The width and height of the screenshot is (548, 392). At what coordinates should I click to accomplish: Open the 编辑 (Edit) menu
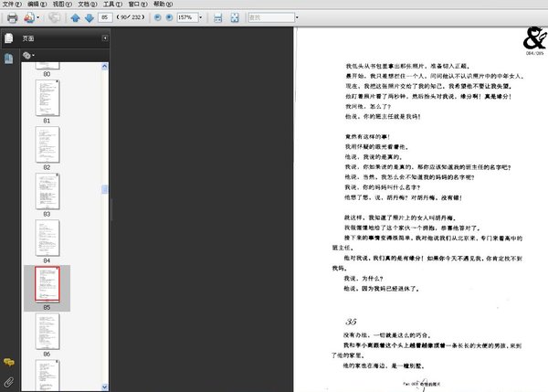(37, 4)
